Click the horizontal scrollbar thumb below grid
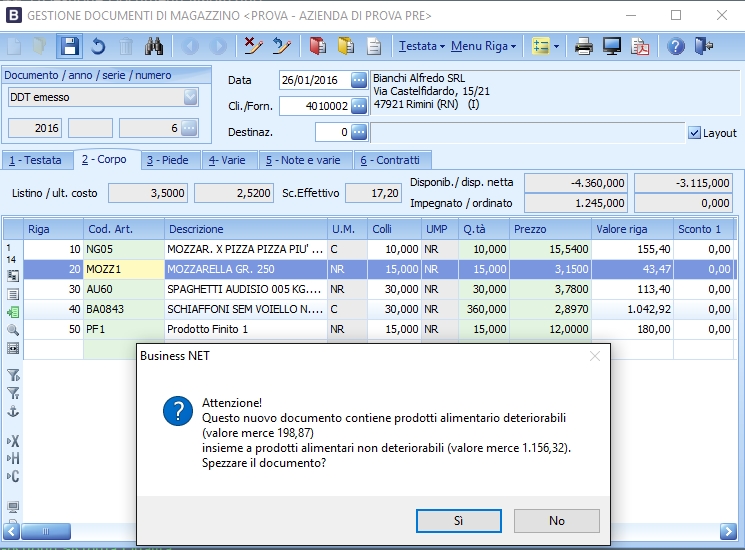The width and height of the screenshot is (745, 550). tap(69, 531)
